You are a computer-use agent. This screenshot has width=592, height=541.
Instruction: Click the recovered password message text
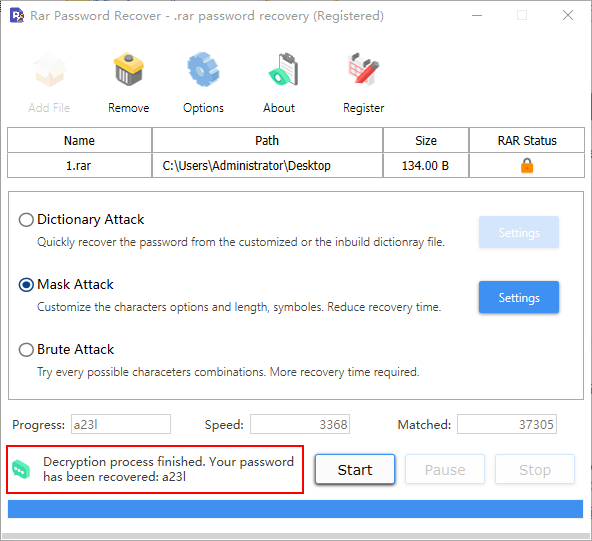point(168,469)
